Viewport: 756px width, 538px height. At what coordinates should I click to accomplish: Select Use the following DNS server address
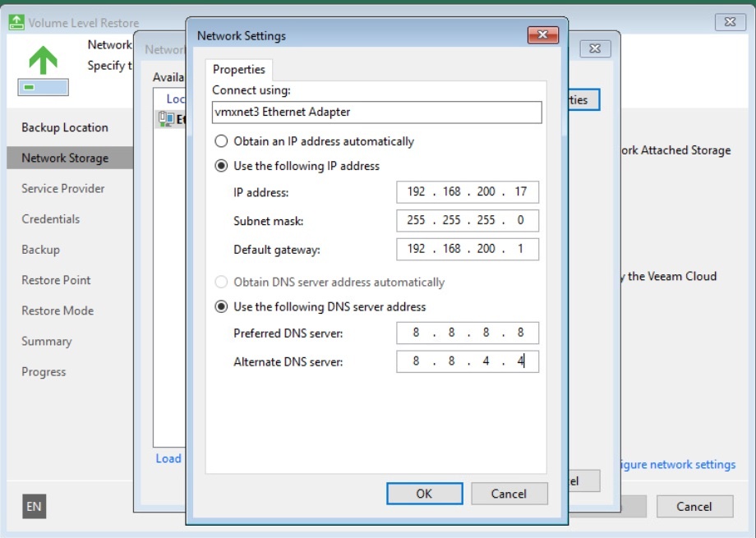(x=220, y=306)
